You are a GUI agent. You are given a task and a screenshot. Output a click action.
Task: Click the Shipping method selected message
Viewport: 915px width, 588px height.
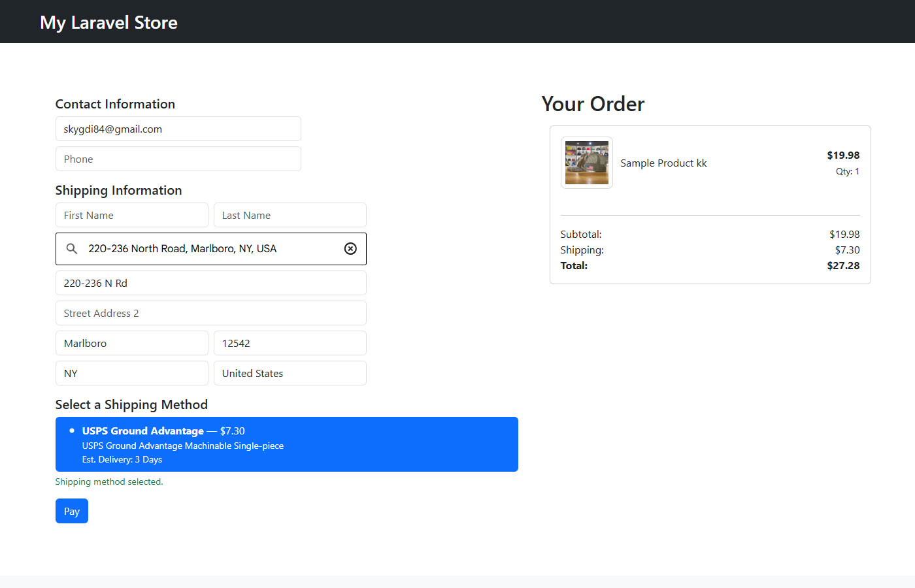click(x=109, y=482)
